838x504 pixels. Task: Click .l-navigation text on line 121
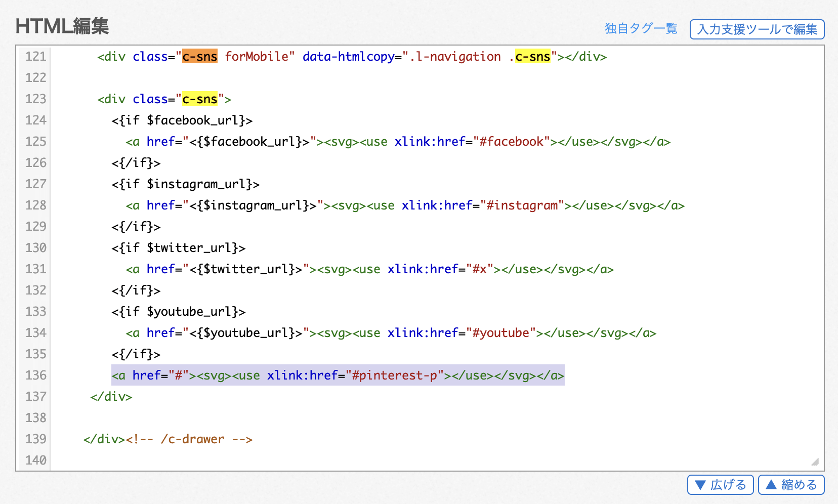[x=455, y=57]
